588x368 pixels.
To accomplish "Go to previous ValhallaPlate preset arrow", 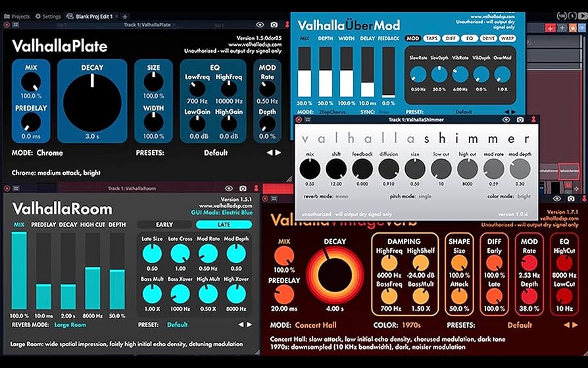I will [270, 153].
